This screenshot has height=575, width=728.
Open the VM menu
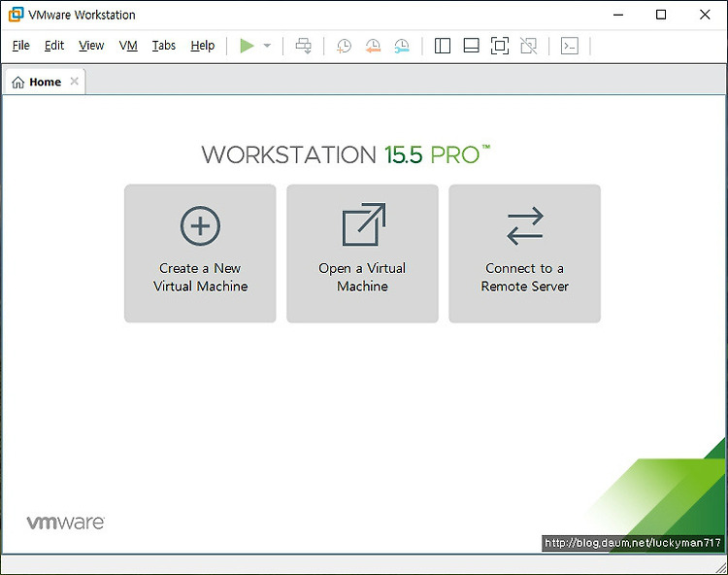coord(128,46)
